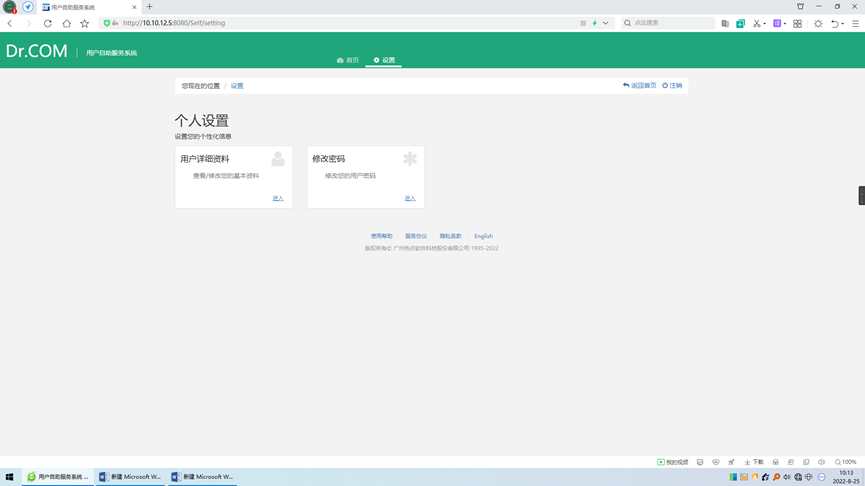Click the browser reload icon
This screenshot has width=865, height=486.
pyautogui.click(x=47, y=23)
